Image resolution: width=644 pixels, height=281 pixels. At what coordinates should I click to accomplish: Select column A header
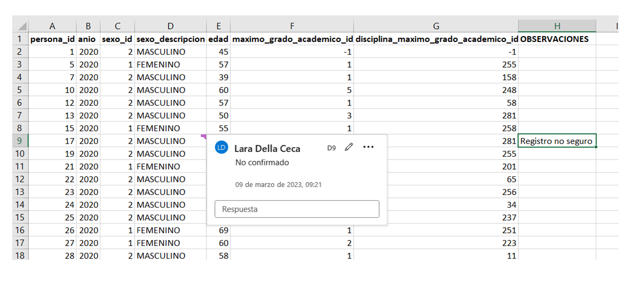(x=52, y=26)
